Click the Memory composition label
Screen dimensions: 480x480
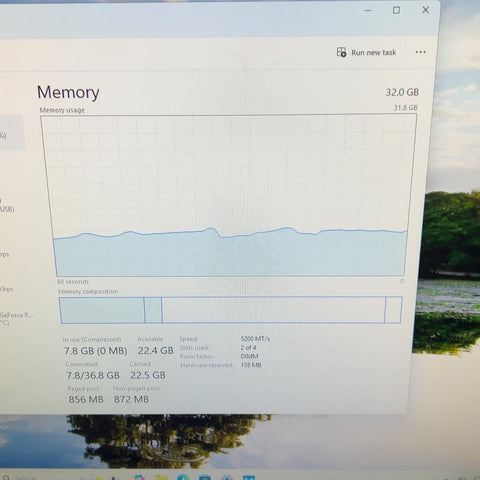click(x=88, y=292)
